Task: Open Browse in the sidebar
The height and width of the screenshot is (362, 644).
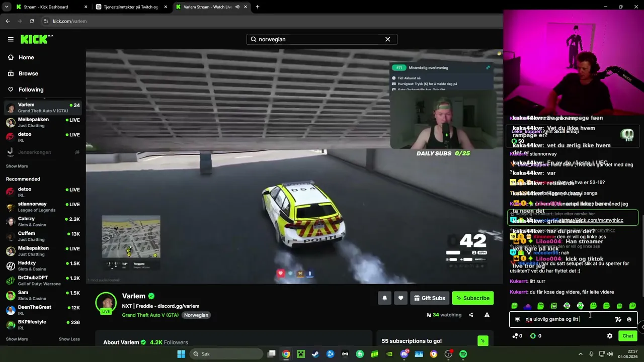Action: point(28,73)
